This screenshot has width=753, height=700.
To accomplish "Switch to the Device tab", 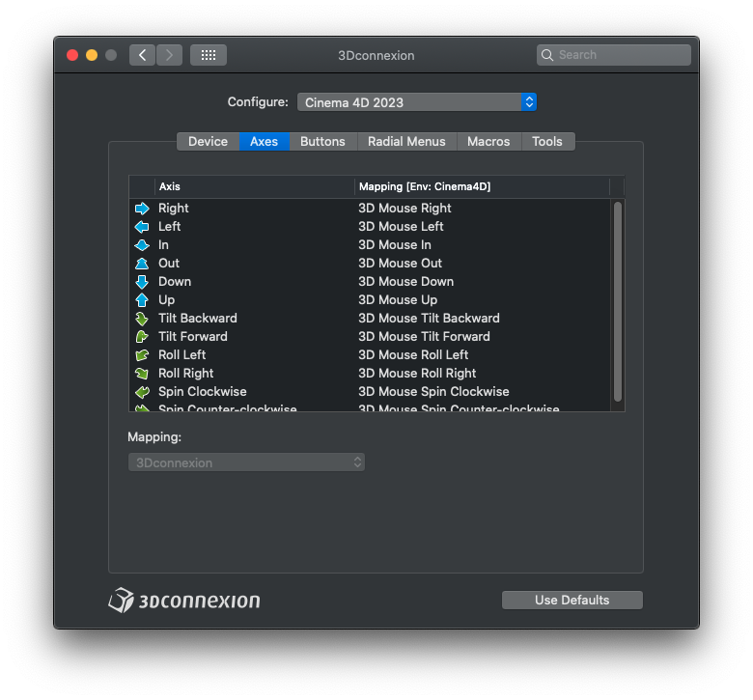I will [x=208, y=142].
